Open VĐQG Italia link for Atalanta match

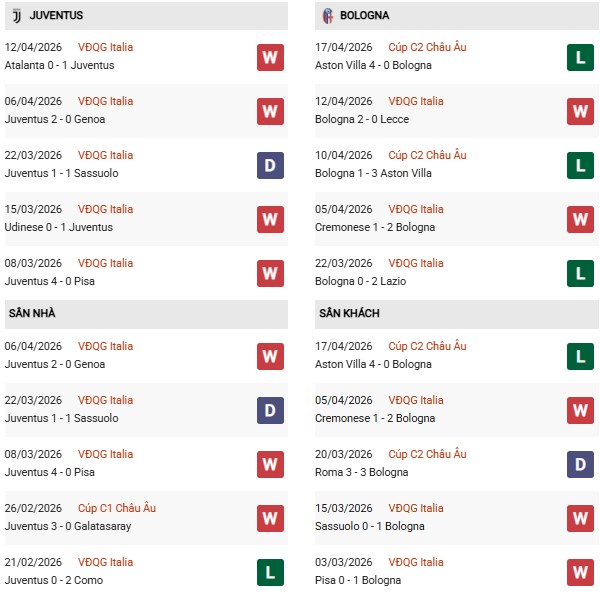(x=106, y=47)
